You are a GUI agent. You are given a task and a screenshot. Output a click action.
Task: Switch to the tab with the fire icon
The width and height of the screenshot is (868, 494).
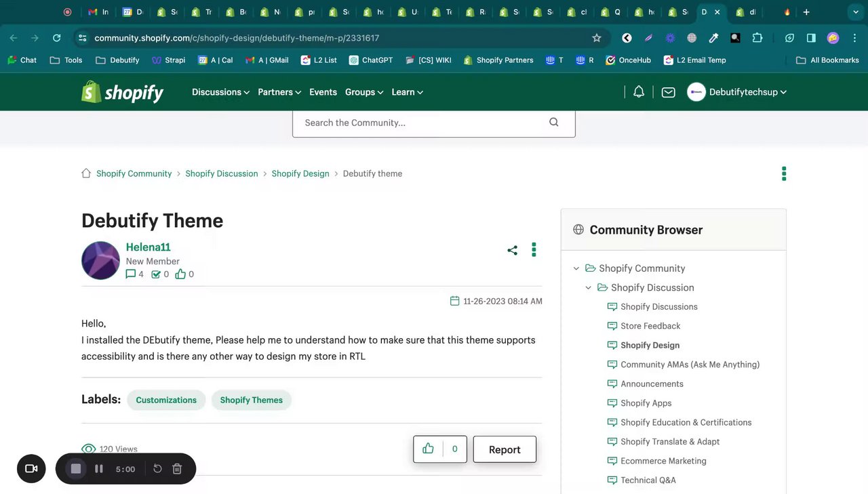pos(787,12)
